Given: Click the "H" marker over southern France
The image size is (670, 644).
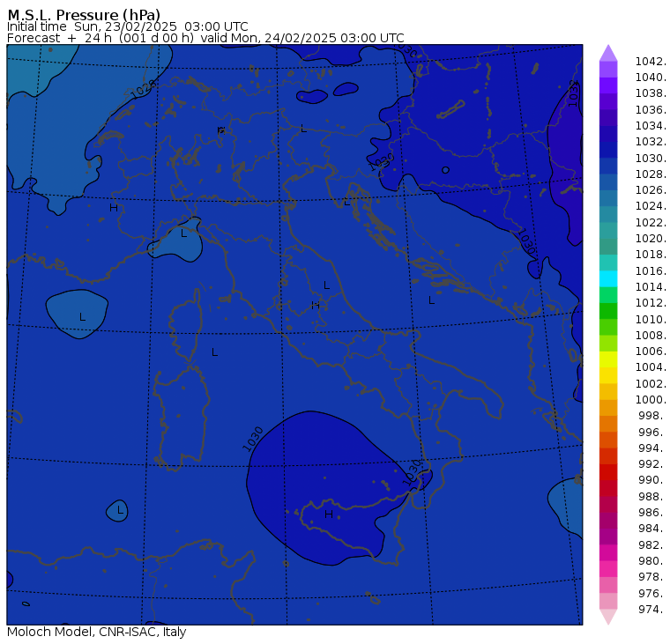Looking at the screenshot, I should 114,208.
